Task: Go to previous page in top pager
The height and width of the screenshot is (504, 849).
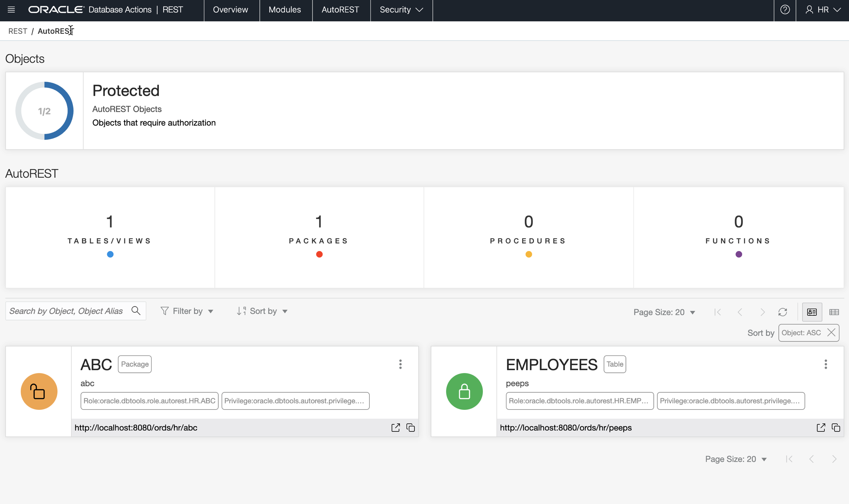Action: [740, 312]
